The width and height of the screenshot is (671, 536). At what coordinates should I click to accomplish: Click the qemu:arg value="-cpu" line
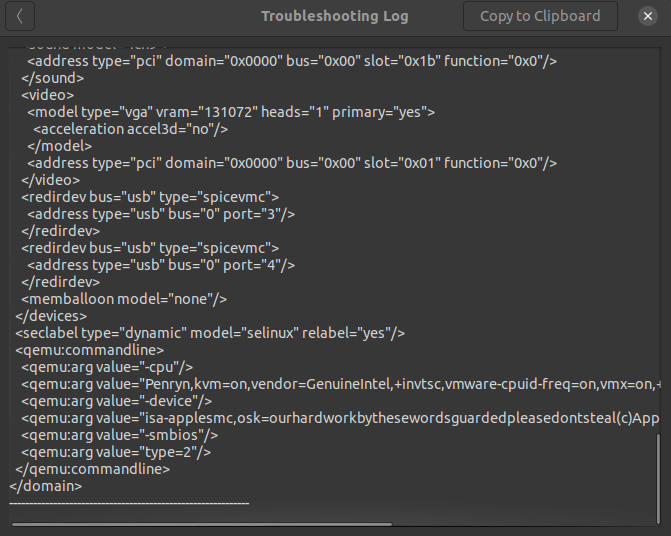click(107, 367)
